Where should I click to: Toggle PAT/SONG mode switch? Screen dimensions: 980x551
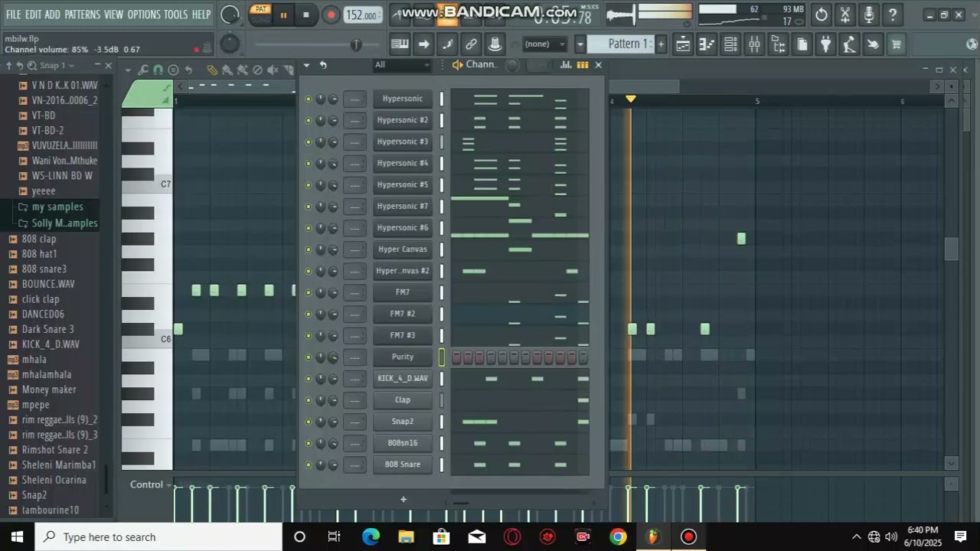[261, 14]
